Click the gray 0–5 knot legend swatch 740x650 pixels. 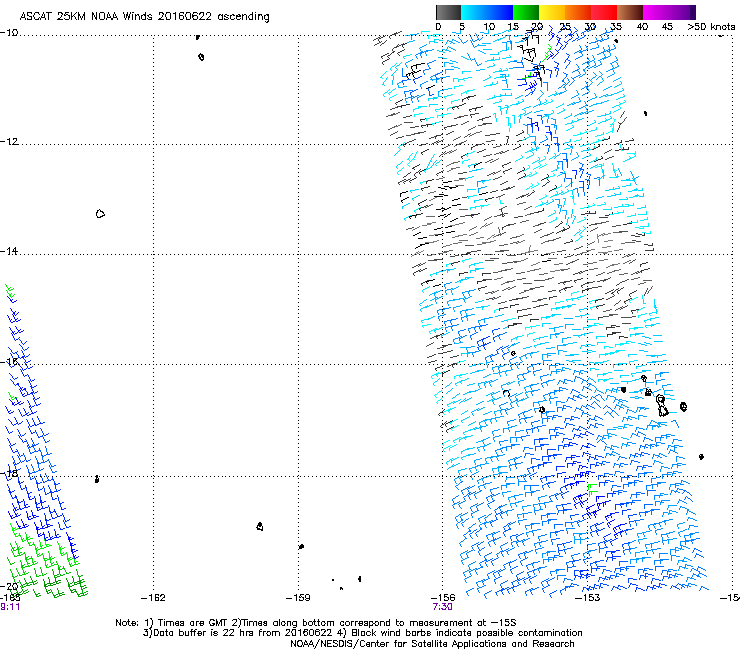coord(448,12)
